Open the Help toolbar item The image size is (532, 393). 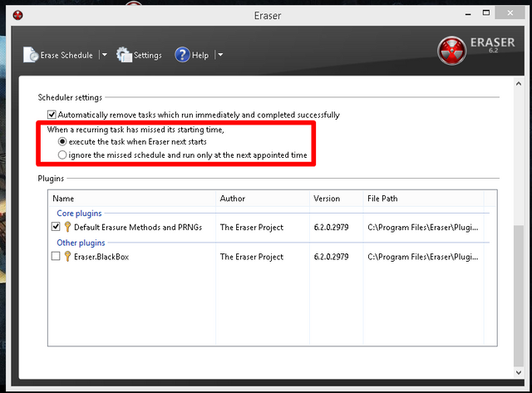pos(192,55)
